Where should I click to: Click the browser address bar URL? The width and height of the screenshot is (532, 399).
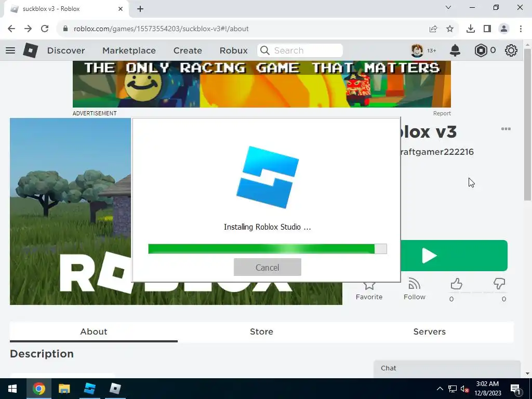[161, 29]
